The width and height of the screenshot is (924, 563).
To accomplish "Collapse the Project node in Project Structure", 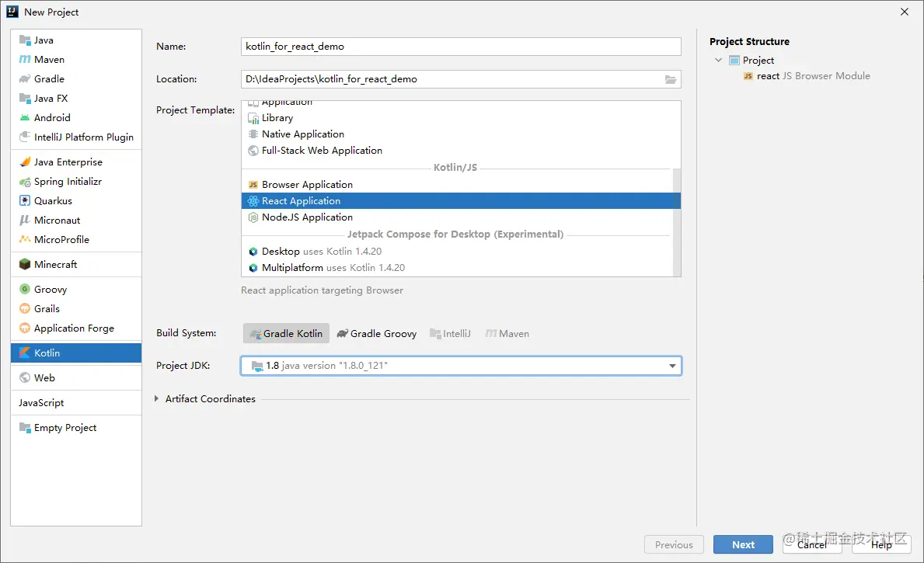I will point(718,60).
